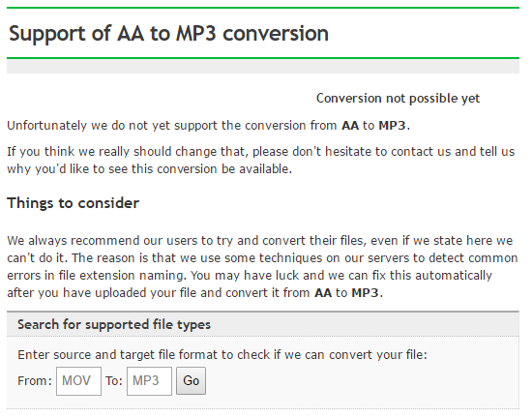Click the 'errors in file extension naming' text
Image resolution: width=532 pixels, height=418 pixels.
(97, 275)
